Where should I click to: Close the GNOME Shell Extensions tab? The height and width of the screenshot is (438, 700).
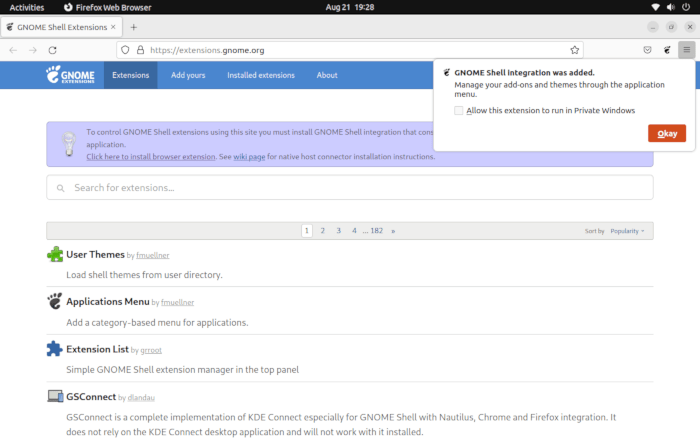pyautogui.click(x=113, y=27)
